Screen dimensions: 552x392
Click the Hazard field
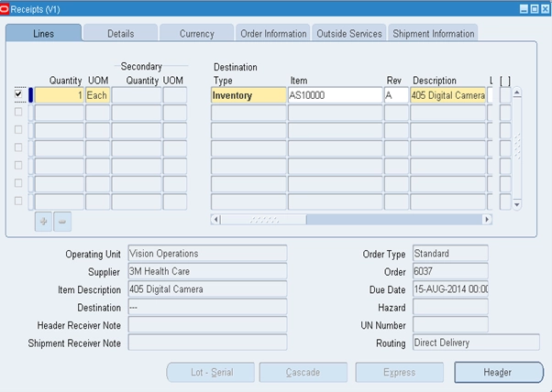pyautogui.click(x=450, y=307)
